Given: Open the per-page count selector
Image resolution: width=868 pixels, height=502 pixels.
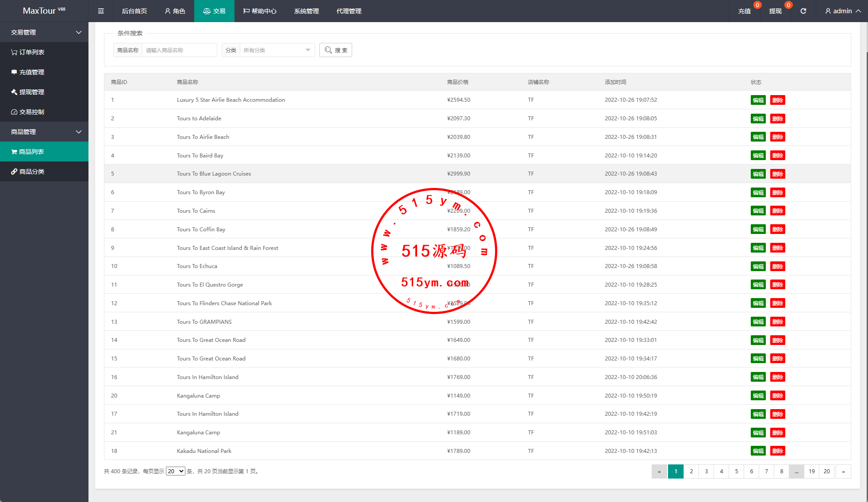Looking at the screenshot, I should 175,471.
